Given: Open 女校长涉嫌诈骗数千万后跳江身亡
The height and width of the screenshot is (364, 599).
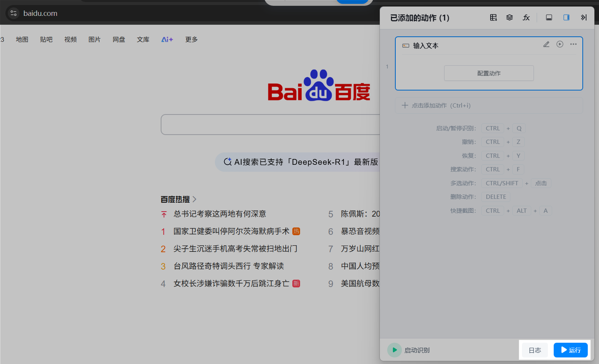Looking at the screenshot, I should point(231,284).
